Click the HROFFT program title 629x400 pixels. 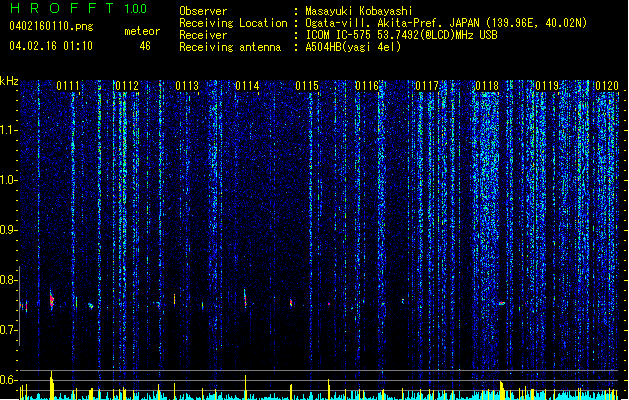[x=62, y=8]
